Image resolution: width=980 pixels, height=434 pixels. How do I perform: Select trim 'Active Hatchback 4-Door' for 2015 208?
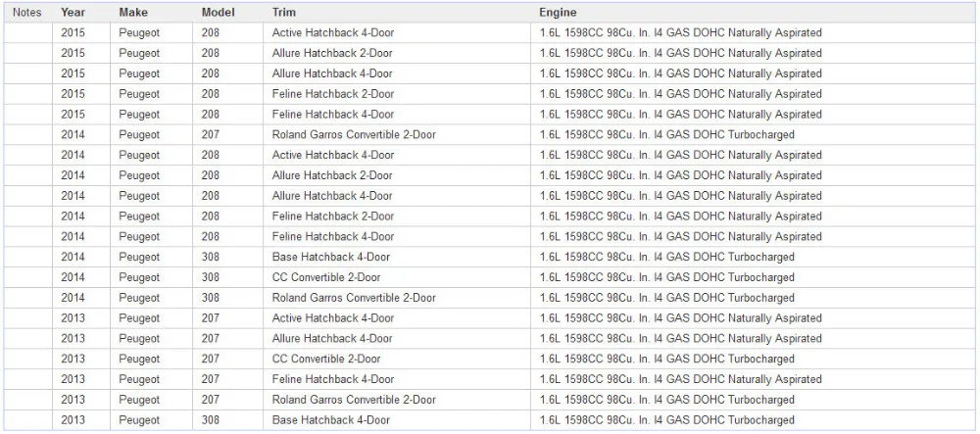point(333,32)
